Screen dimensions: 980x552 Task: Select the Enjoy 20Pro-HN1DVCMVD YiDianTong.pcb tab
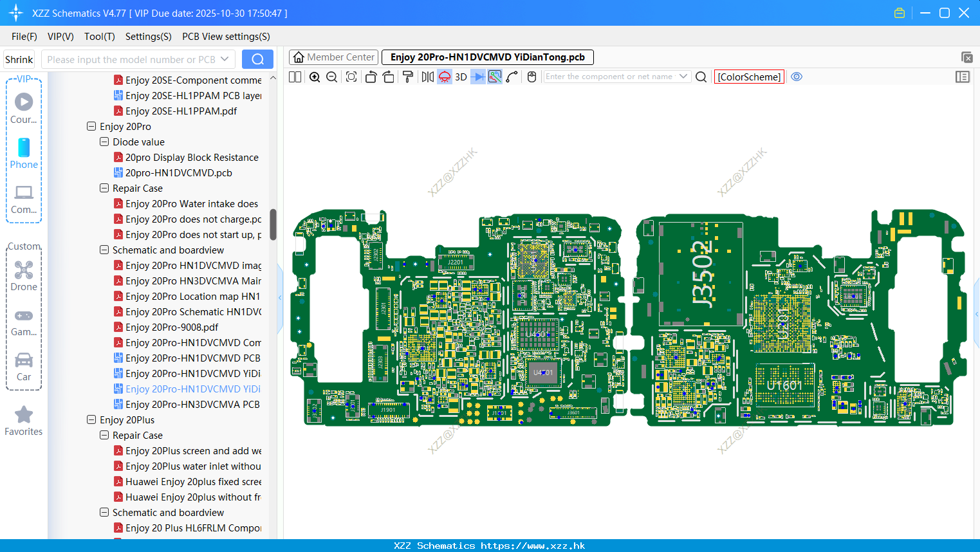[488, 57]
